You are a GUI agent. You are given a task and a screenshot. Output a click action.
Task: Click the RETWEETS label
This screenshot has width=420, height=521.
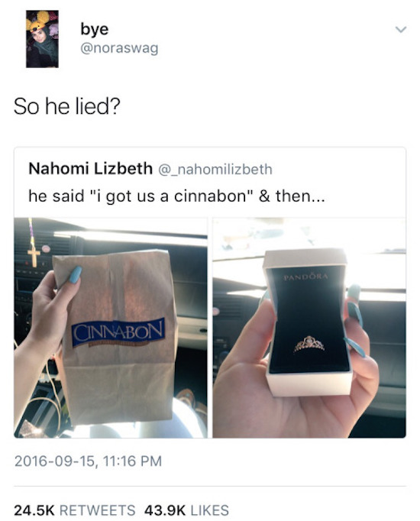(97, 510)
